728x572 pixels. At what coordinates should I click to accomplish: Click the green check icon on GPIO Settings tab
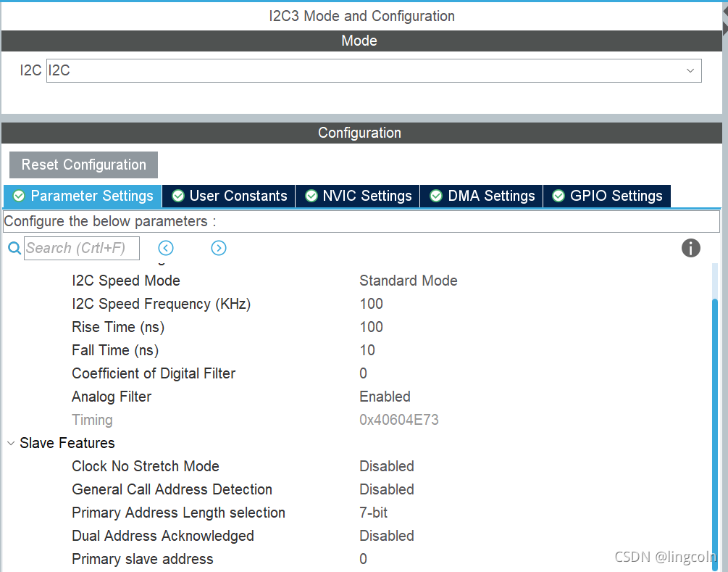(x=558, y=196)
